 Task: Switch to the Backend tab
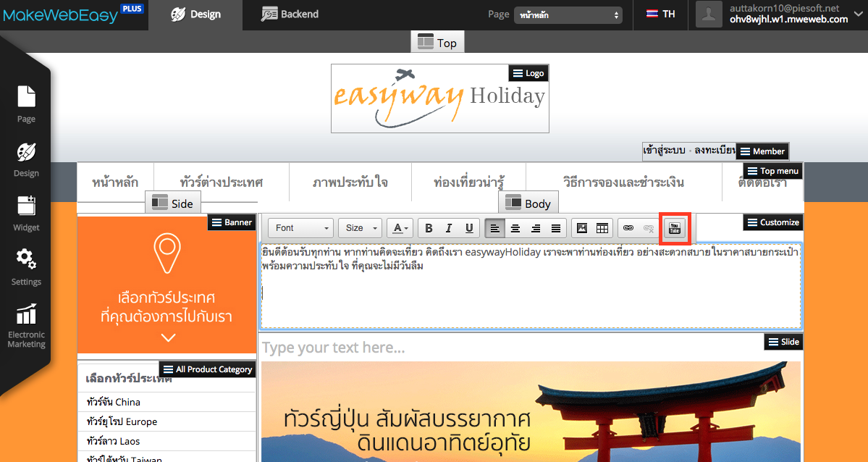(x=290, y=14)
